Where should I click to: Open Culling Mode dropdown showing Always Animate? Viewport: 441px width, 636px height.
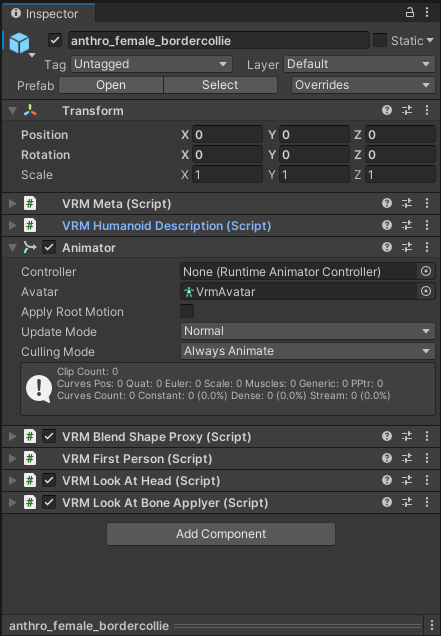coord(308,351)
